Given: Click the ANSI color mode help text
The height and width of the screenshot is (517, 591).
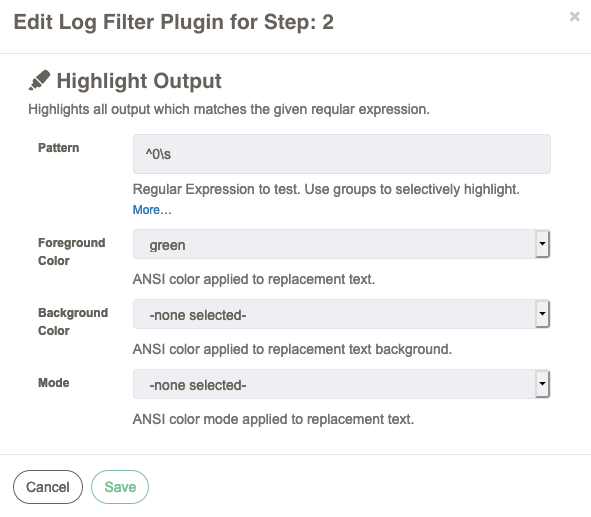Looking at the screenshot, I should pos(273,419).
